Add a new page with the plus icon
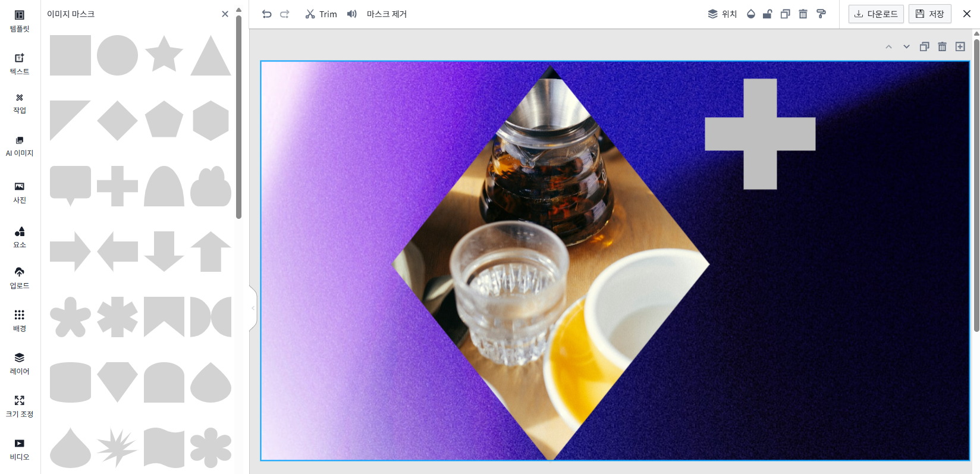980x474 pixels. (x=960, y=47)
